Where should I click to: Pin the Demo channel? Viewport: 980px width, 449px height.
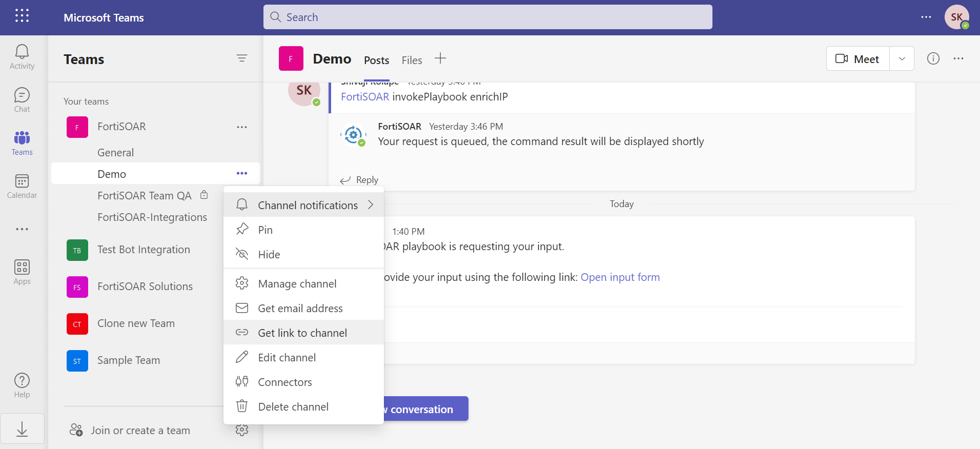point(266,230)
